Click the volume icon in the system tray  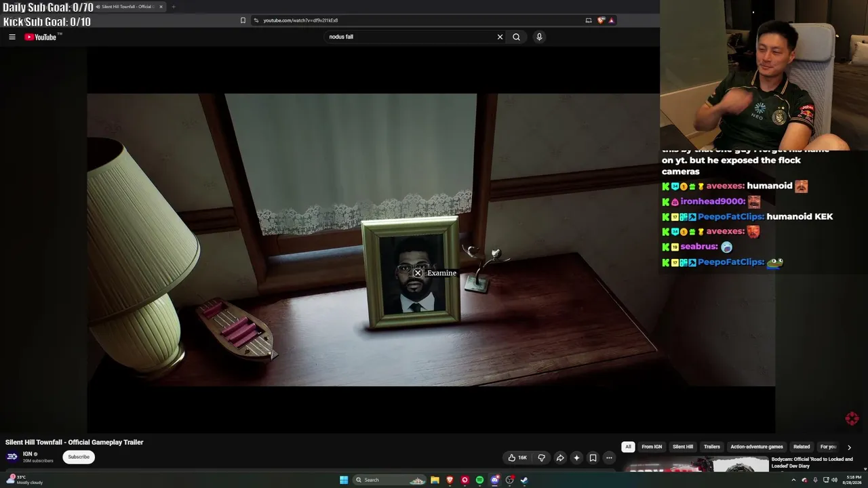point(835,480)
